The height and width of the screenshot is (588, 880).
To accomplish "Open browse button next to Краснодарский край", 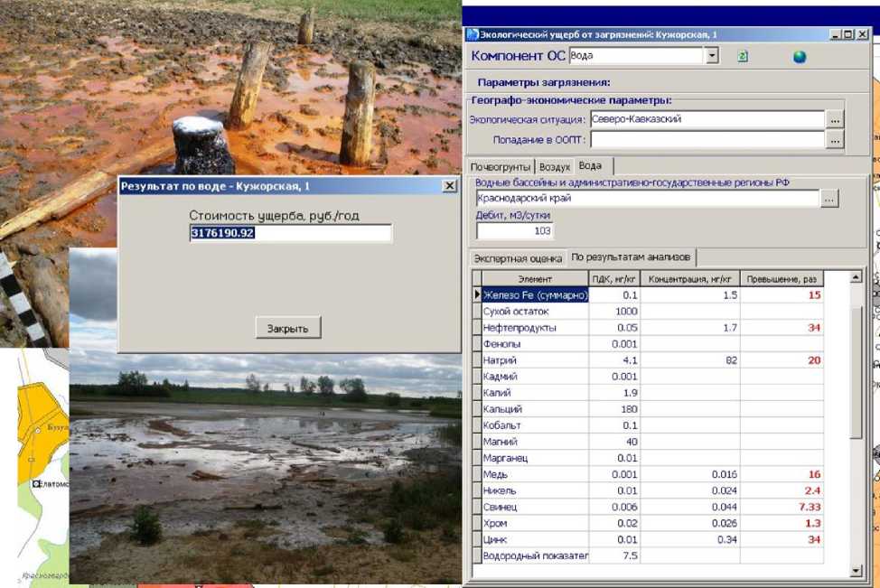I will point(829,199).
